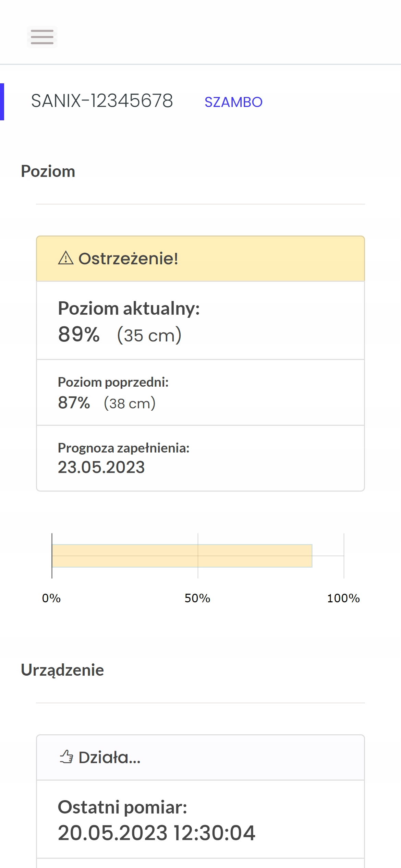Image resolution: width=401 pixels, height=868 pixels.
Task: Click the current level 89% value
Action: click(79, 334)
